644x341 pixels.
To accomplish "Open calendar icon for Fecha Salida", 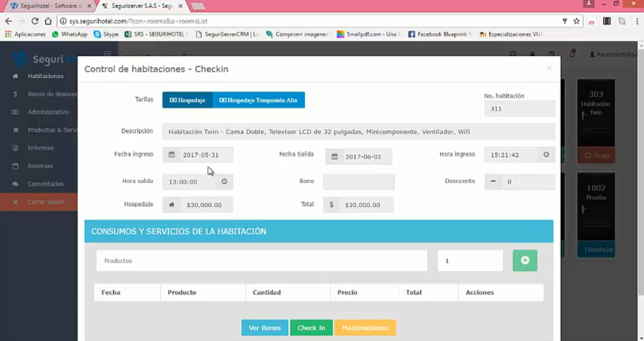I will click(334, 156).
